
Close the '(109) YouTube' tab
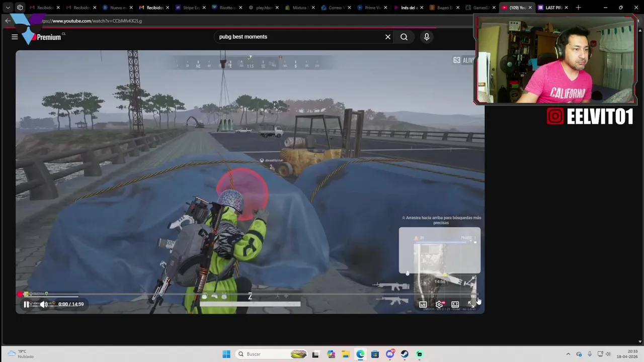(x=530, y=8)
